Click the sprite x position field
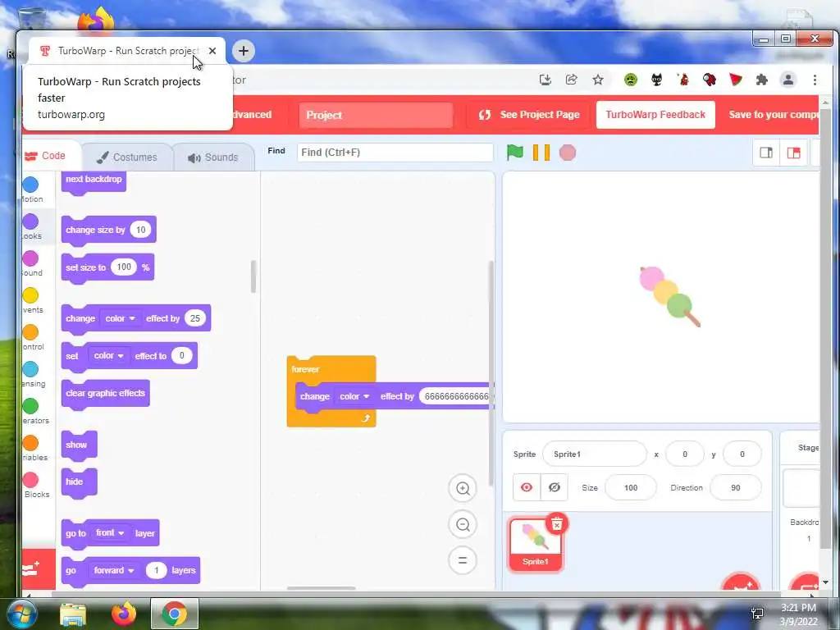This screenshot has height=630, width=840. [x=684, y=454]
